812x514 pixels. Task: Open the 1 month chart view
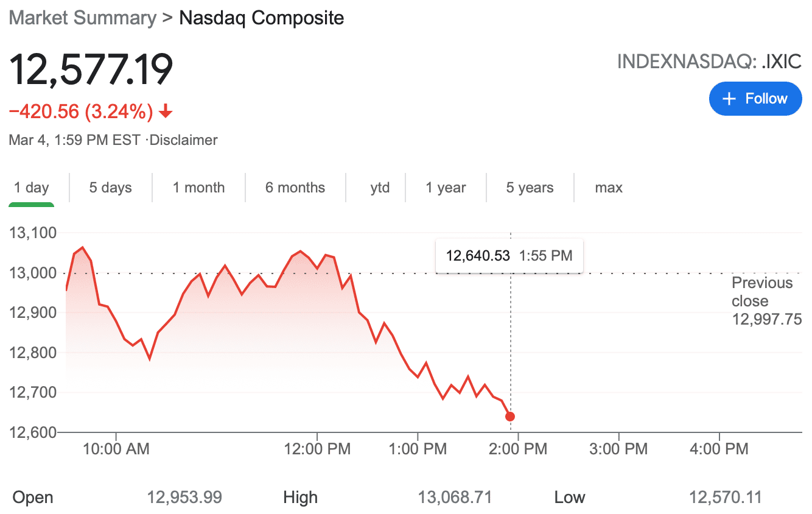[x=198, y=188]
